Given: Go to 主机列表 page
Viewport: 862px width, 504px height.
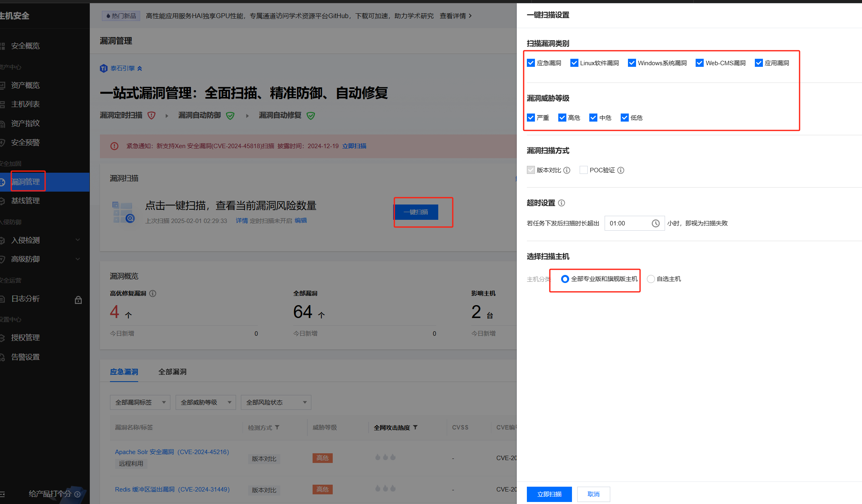Looking at the screenshot, I should point(25,104).
